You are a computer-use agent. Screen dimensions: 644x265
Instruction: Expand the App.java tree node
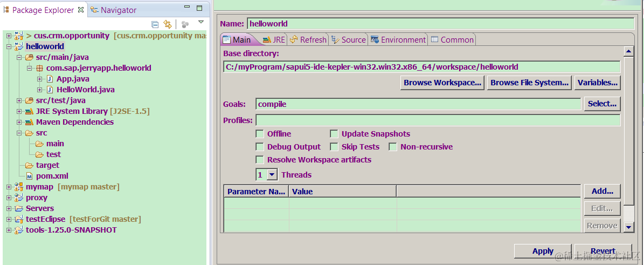pyautogui.click(x=40, y=79)
